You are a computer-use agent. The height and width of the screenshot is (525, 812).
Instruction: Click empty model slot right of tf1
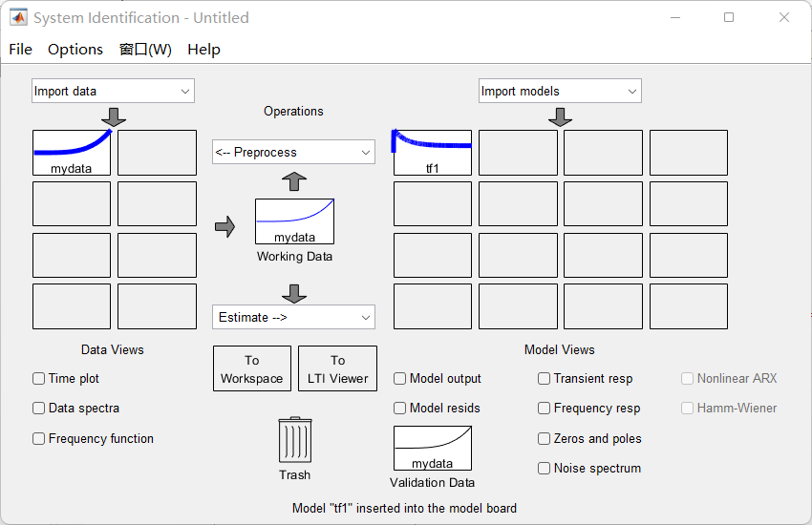click(x=519, y=153)
